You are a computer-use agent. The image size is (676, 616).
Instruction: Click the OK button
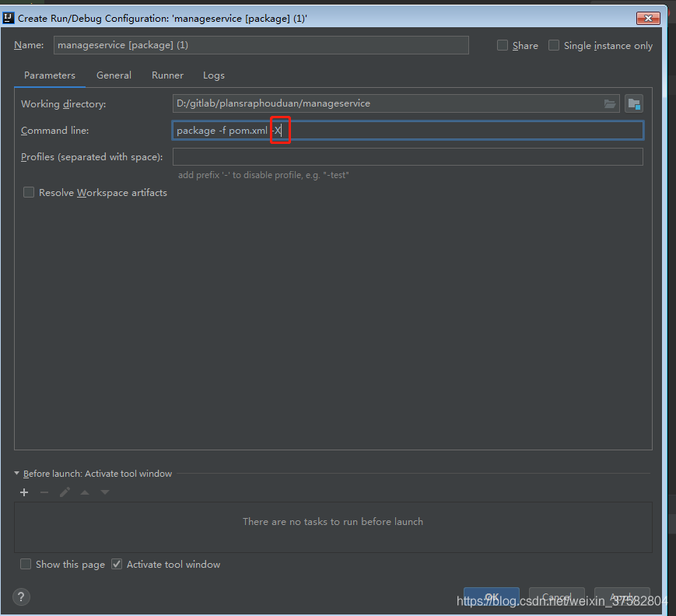click(x=492, y=597)
